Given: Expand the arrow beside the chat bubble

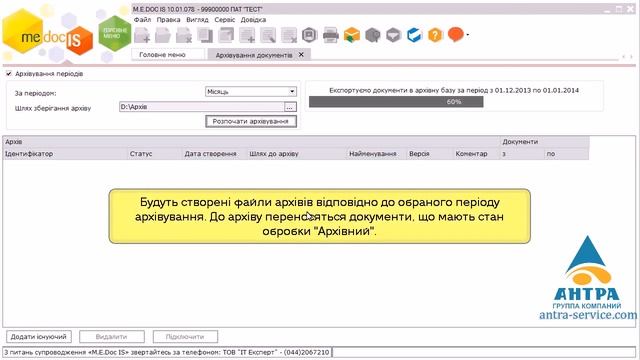Looking at the screenshot, I should click(x=467, y=35).
